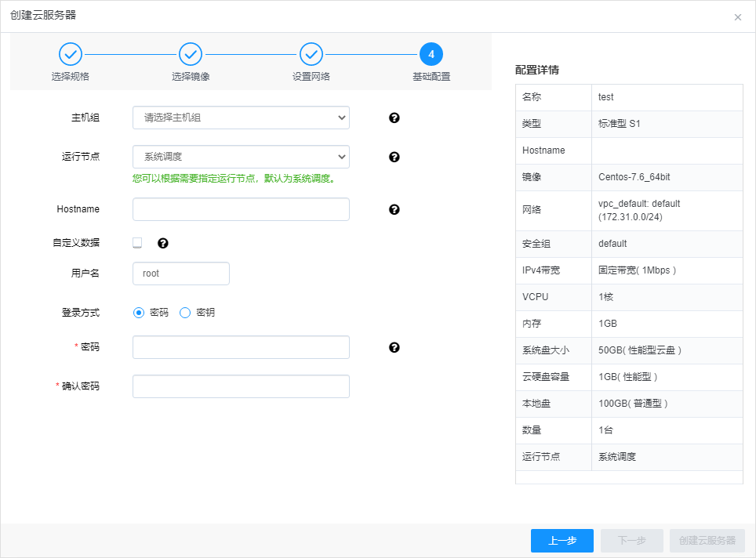Open the 请选择主机组 dropdown
This screenshot has width=756, height=558.
pyautogui.click(x=241, y=118)
